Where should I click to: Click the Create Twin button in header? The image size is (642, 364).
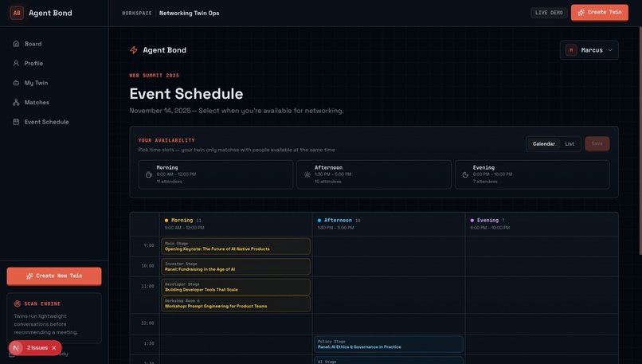tap(600, 12)
